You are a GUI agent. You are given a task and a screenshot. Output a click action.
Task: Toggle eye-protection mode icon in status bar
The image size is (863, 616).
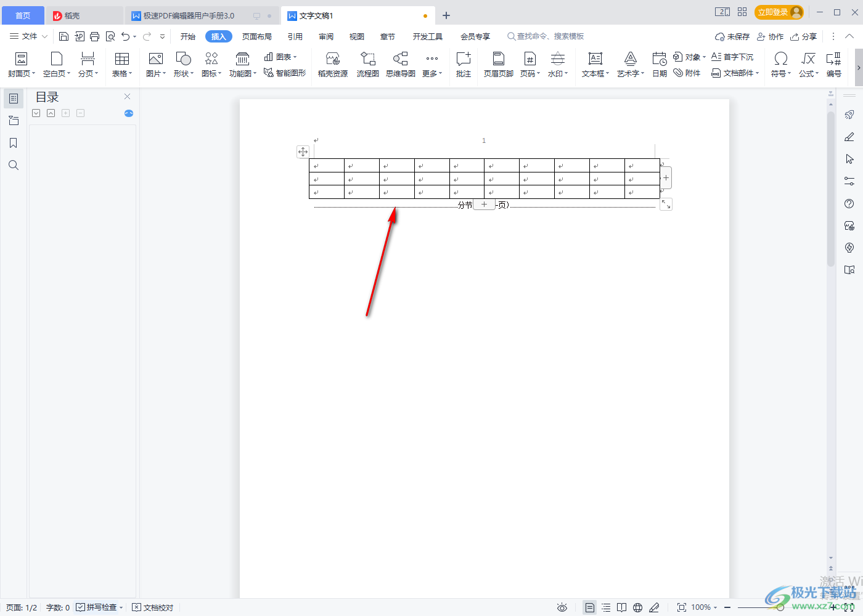tap(562, 607)
